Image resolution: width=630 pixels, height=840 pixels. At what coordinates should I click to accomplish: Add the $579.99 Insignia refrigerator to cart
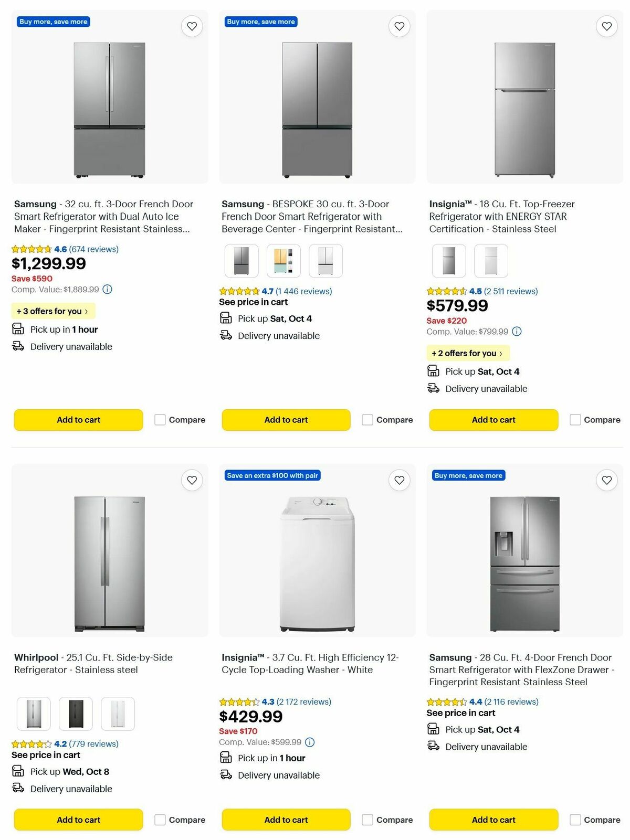(493, 420)
